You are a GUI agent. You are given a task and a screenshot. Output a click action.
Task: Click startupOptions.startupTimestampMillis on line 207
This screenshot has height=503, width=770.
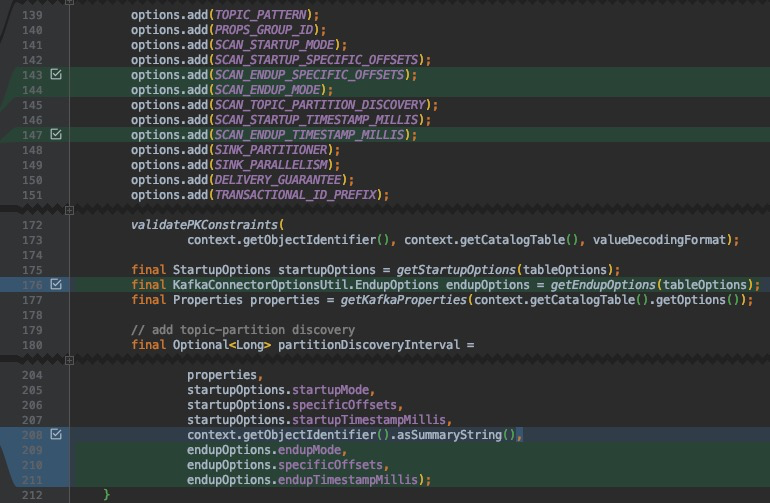point(317,420)
